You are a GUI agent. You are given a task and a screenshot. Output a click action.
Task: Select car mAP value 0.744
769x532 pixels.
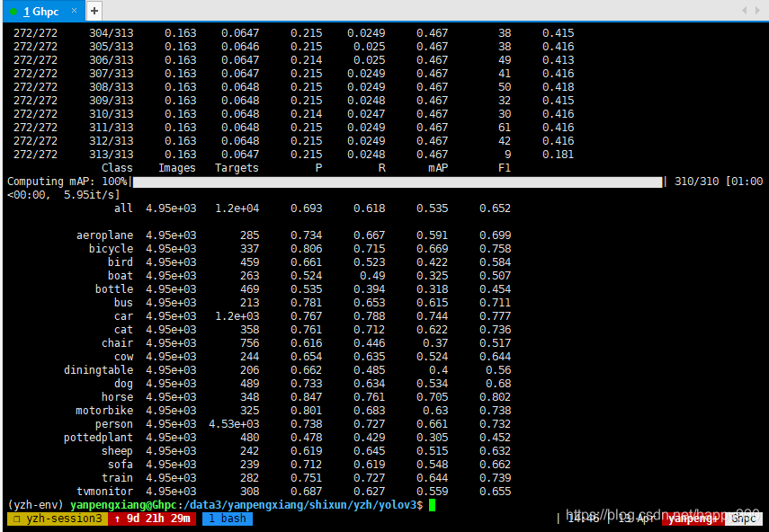point(432,316)
